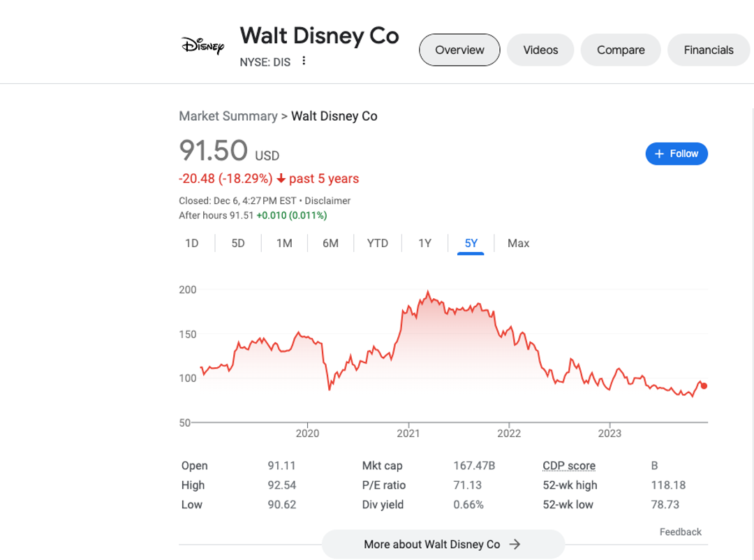This screenshot has height=560, width=754.
Task: Switch to the Overview tab
Action: coord(459,50)
